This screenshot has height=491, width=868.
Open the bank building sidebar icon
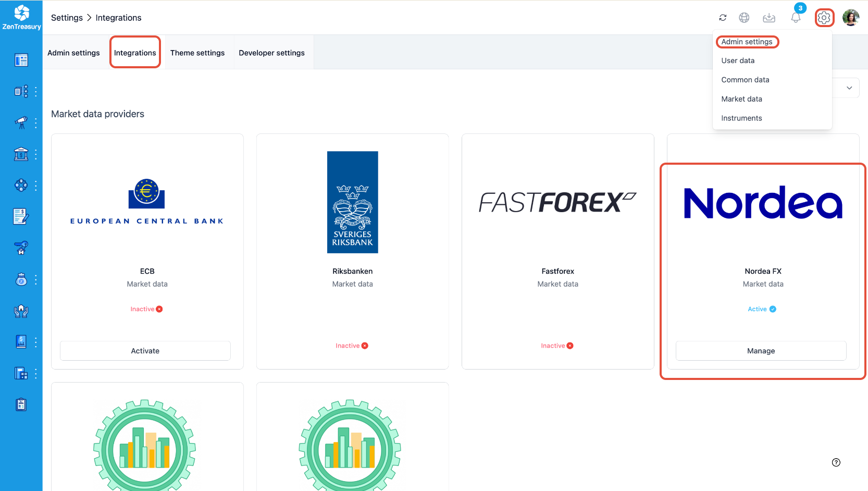(x=21, y=154)
